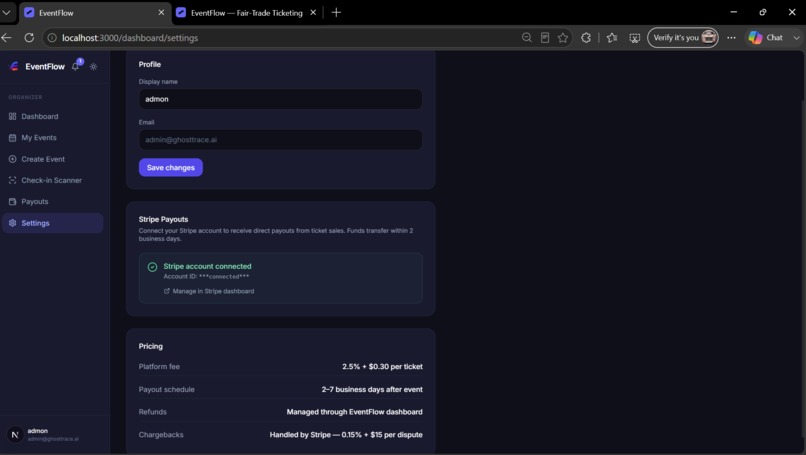Click the EventFlow logo icon in sidebar

click(14, 66)
